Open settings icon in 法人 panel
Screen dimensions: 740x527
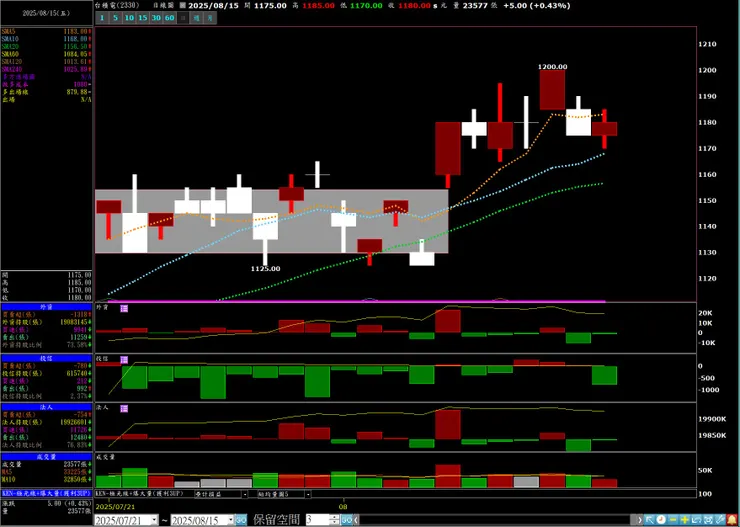(124, 409)
